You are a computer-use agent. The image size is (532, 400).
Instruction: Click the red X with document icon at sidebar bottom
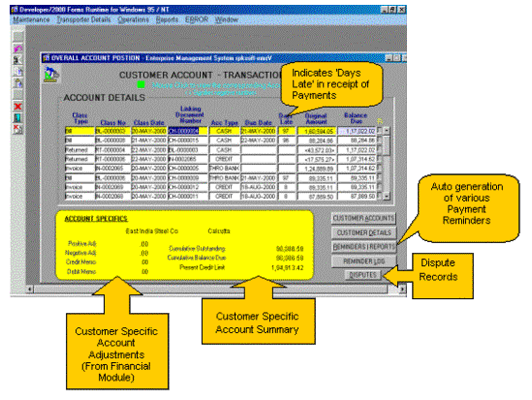point(18,129)
